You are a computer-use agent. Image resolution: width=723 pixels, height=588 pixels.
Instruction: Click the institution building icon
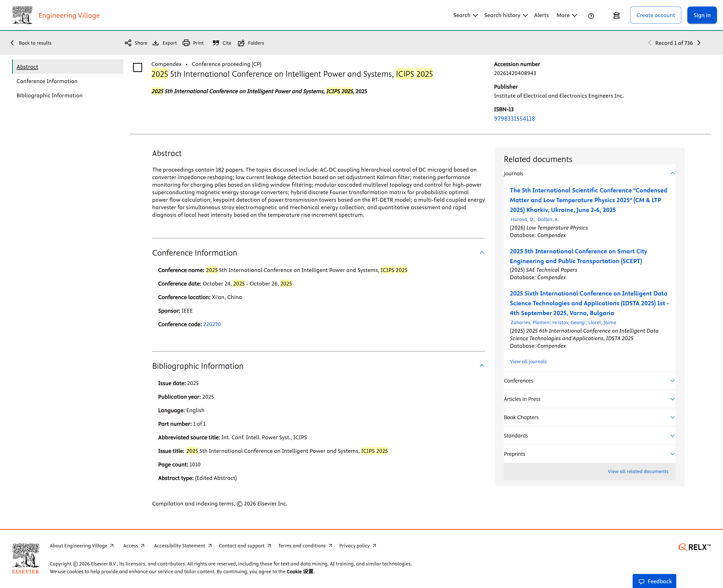(616, 15)
